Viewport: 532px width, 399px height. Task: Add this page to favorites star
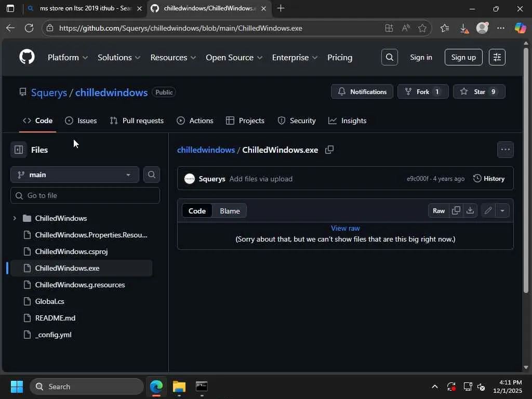[422, 28]
